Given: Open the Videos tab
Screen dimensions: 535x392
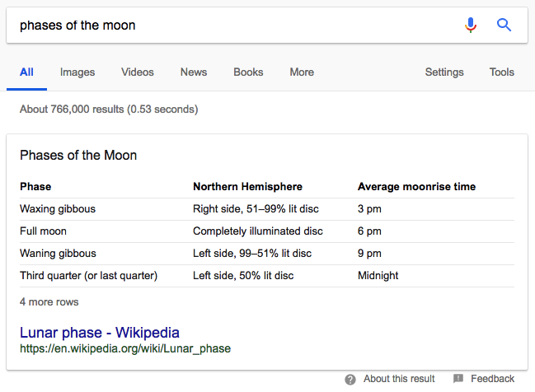Looking at the screenshot, I should point(138,72).
